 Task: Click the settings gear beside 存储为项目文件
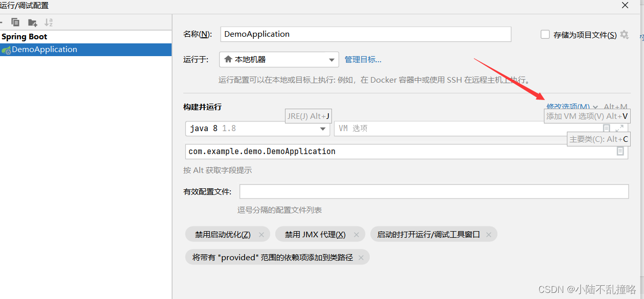click(x=624, y=34)
